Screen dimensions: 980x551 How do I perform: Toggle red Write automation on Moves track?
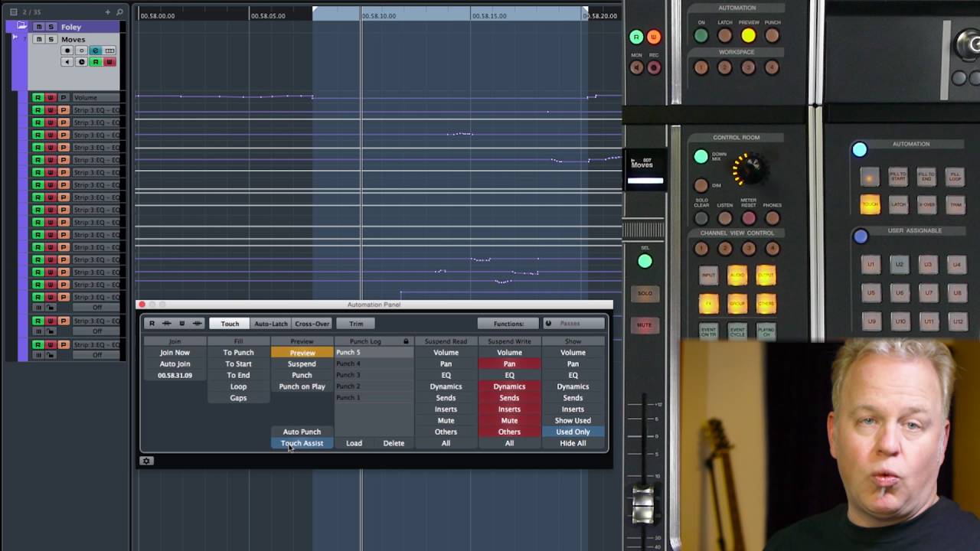click(109, 62)
